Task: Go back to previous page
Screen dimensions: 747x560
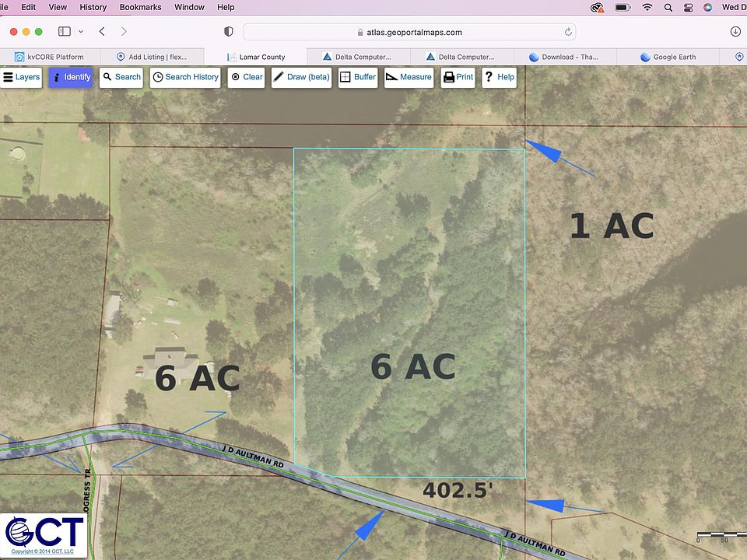Action: (102, 32)
